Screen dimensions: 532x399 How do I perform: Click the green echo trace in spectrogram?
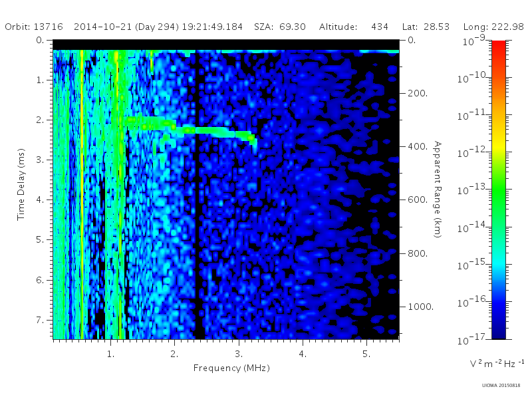[x=190, y=130]
